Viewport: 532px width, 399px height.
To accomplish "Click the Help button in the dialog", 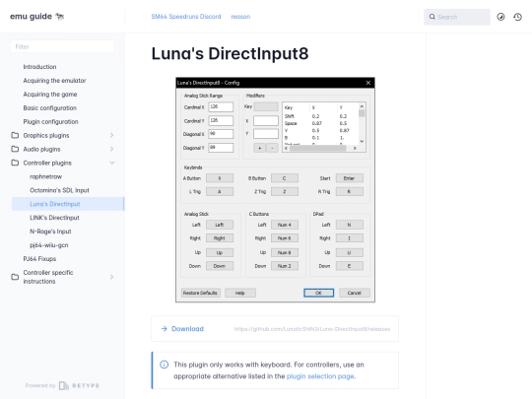I will [239, 293].
